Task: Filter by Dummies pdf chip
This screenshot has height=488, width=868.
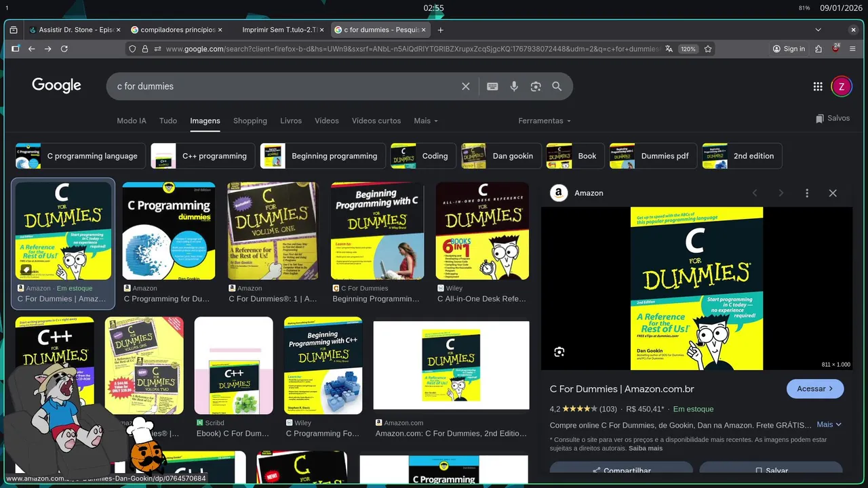Action: tap(653, 156)
